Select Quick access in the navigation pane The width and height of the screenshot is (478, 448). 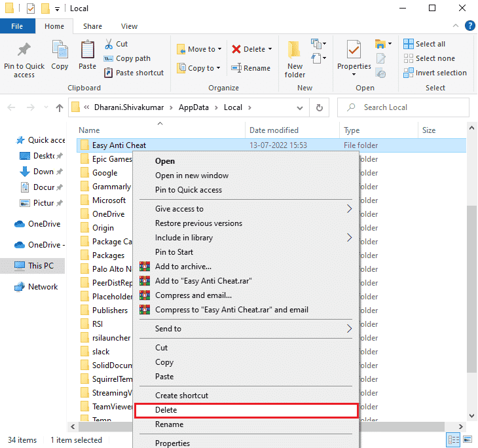40,140
